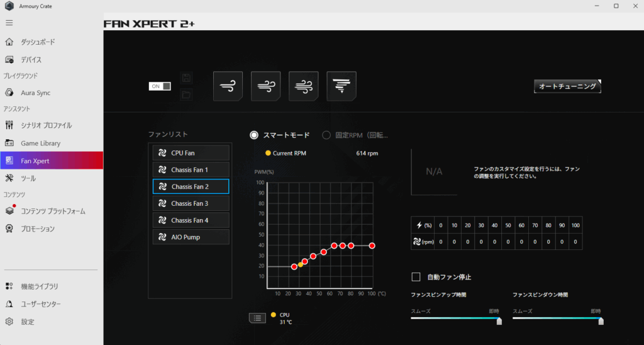Open ユーザーセンター in the sidebar
The height and width of the screenshot is (345, 644).
coord(52,304)
